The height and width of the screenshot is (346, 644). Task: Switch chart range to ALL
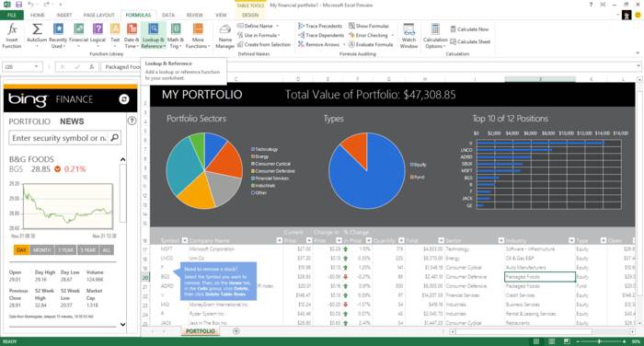(107, 250)
